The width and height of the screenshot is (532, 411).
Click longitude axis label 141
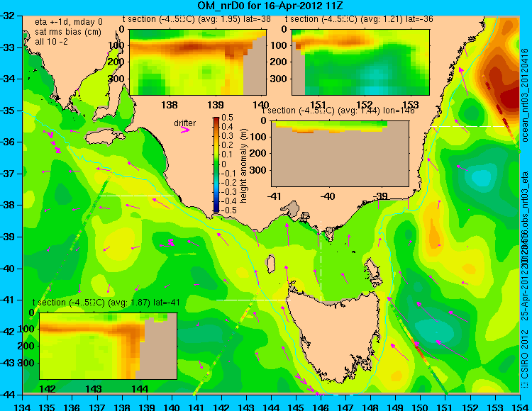(x=196, y=407)
